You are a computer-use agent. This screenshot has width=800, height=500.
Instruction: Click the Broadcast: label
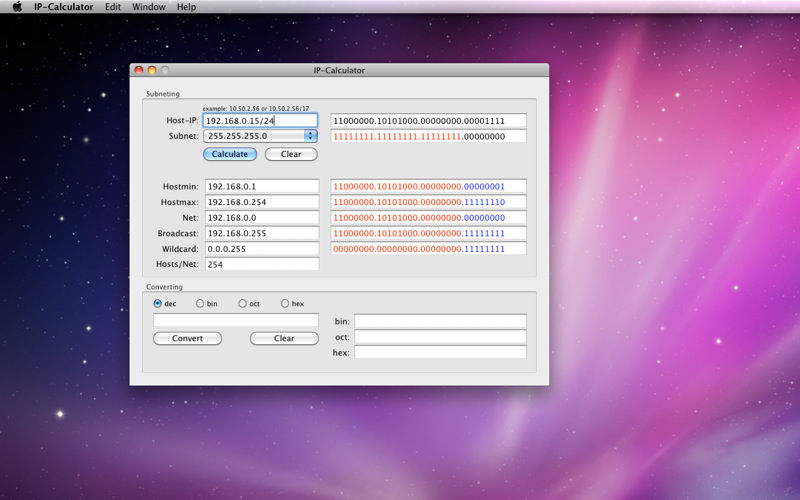[178, 233]
